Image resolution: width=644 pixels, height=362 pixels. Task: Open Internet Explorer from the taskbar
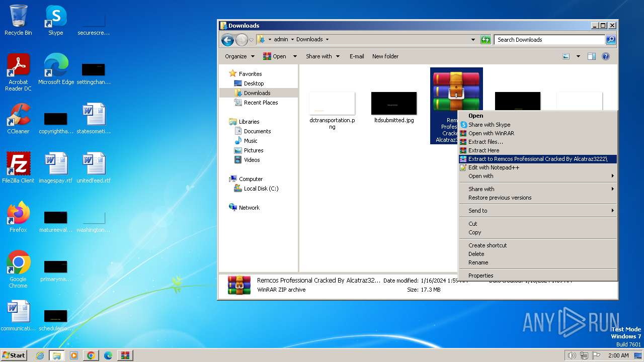[40, 355]
